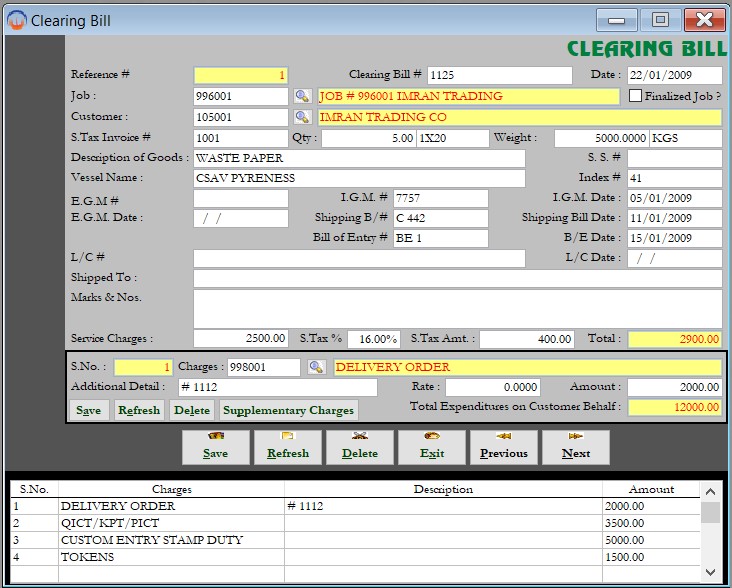The width and height of the screenshot is (732, 588).
Task: Click the S.Tax Amt. field
Action: 527,339
